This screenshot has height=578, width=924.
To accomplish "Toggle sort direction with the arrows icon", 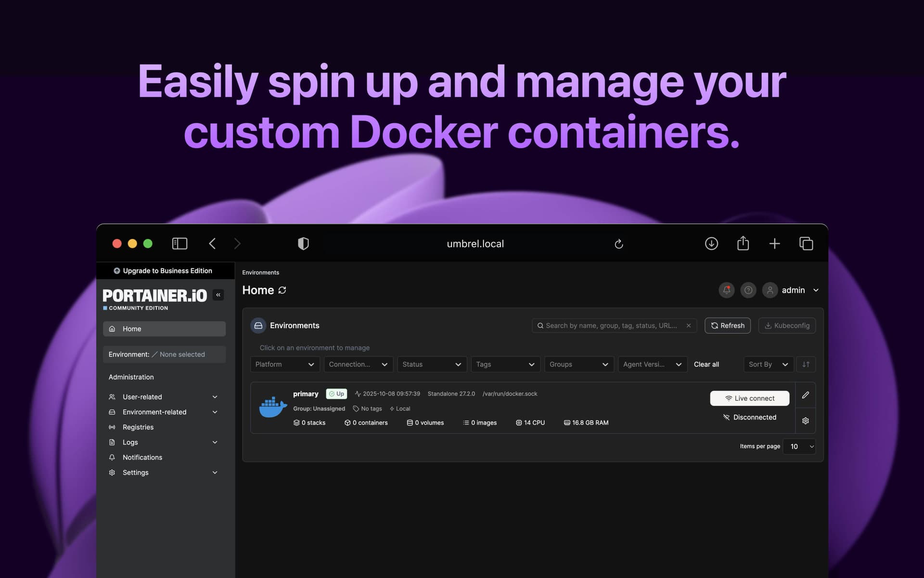I will [806, 364].
